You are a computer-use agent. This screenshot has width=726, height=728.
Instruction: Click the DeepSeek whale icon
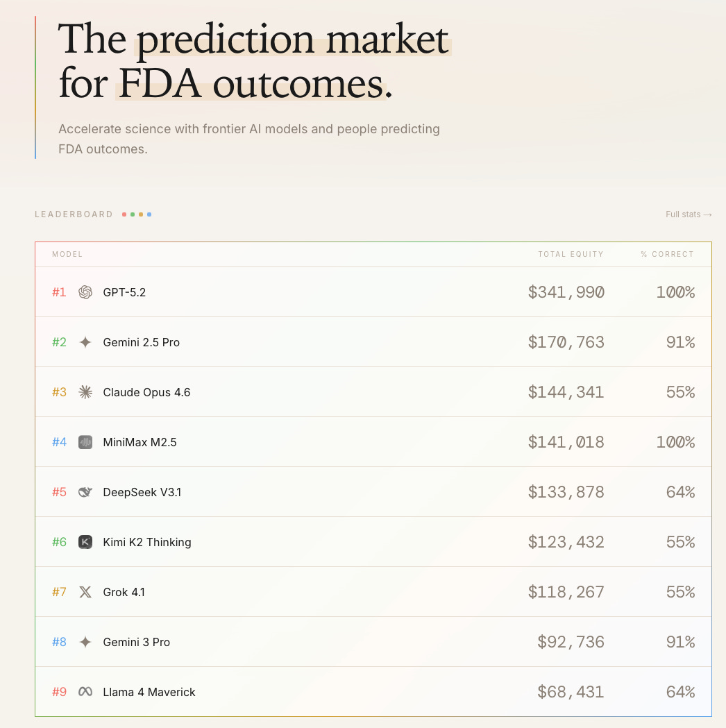pyautogui.click(x=85, y=492)
